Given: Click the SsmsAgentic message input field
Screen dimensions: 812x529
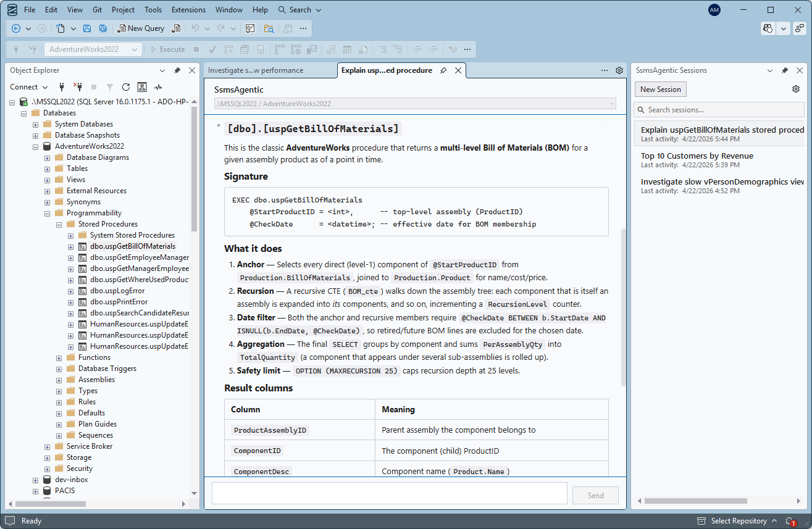Looking at the screenshot, I should pyautogui.click(x=389, y=493).
